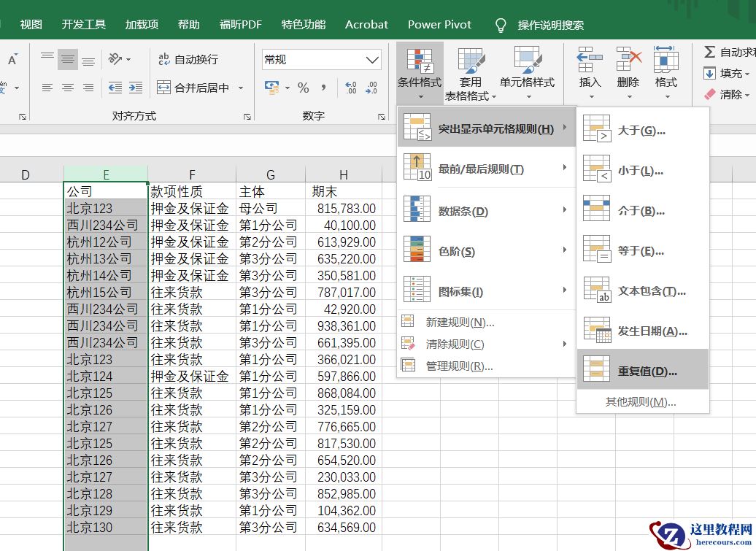
Task: Open the Developer (开发工具) ribbon tab
Action: (84, 24)
